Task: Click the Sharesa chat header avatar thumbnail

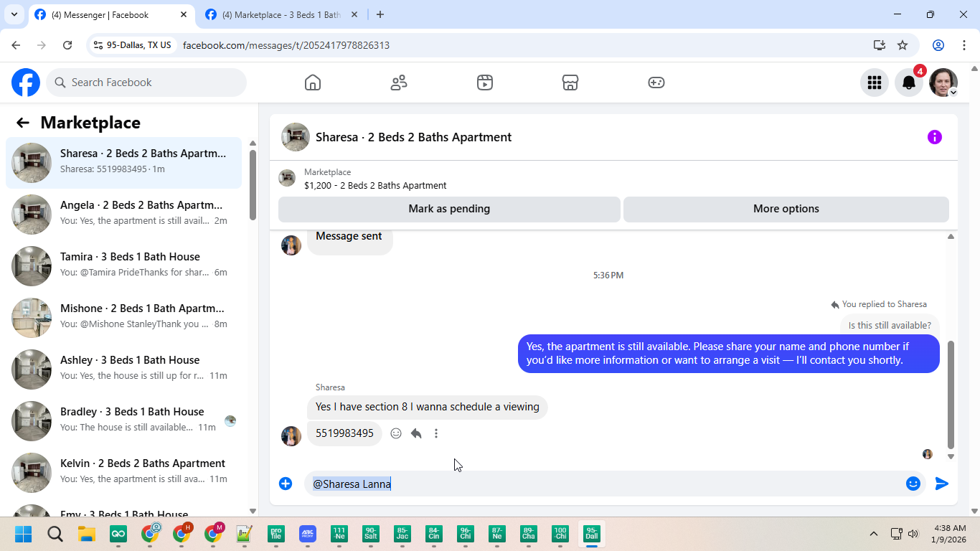Action: [x=296, y=137]
